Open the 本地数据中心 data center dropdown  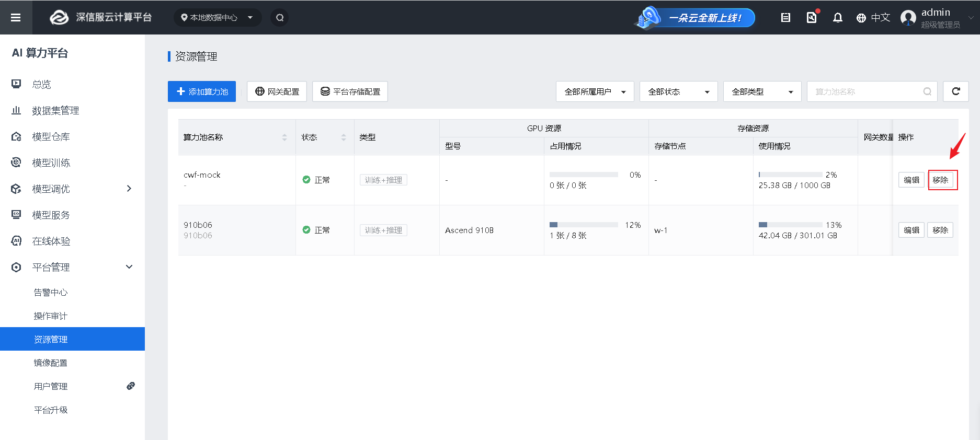218,18
